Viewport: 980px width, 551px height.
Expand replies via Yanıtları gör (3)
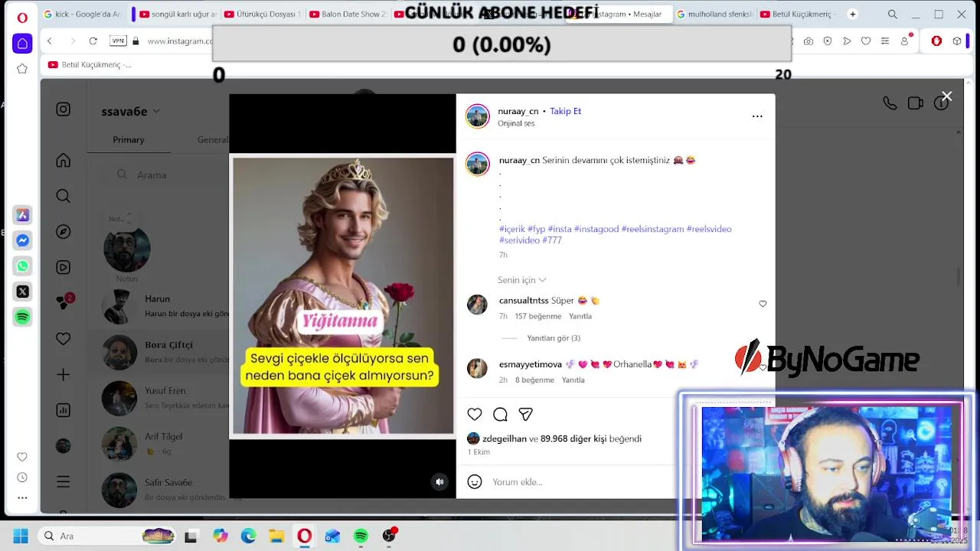pos(554,338)
